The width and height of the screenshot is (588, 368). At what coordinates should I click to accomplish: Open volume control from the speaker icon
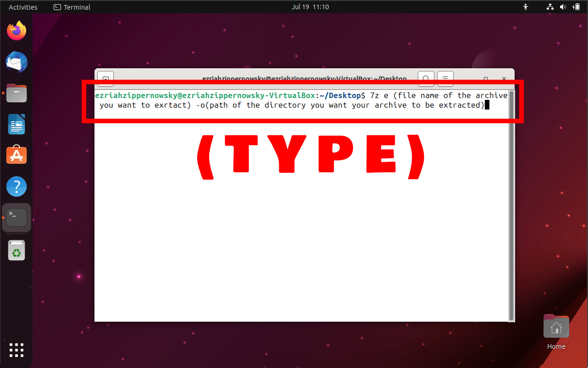coord(563,7)
